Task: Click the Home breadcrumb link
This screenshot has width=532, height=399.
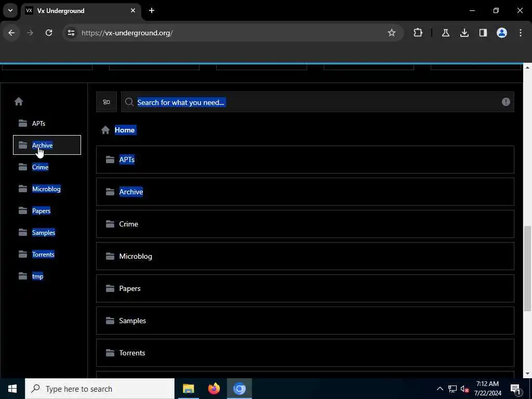Action: (x=125, y=130)
